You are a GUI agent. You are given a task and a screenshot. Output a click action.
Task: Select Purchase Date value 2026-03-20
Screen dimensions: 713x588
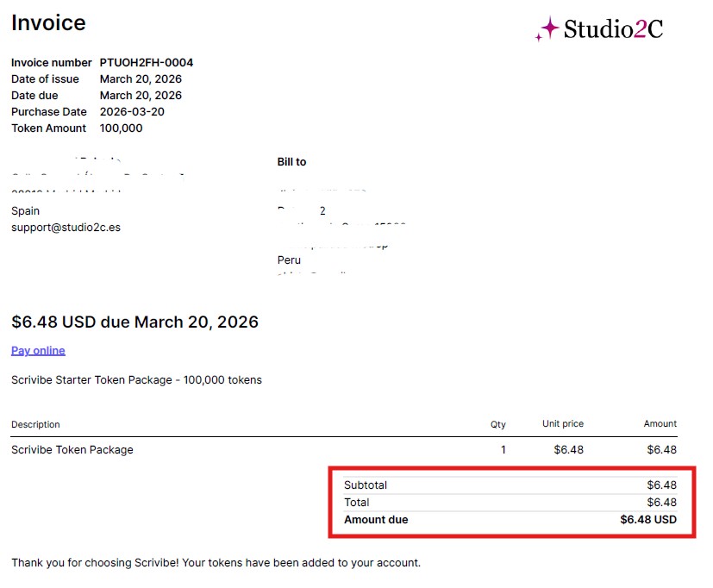pos(132,112)
